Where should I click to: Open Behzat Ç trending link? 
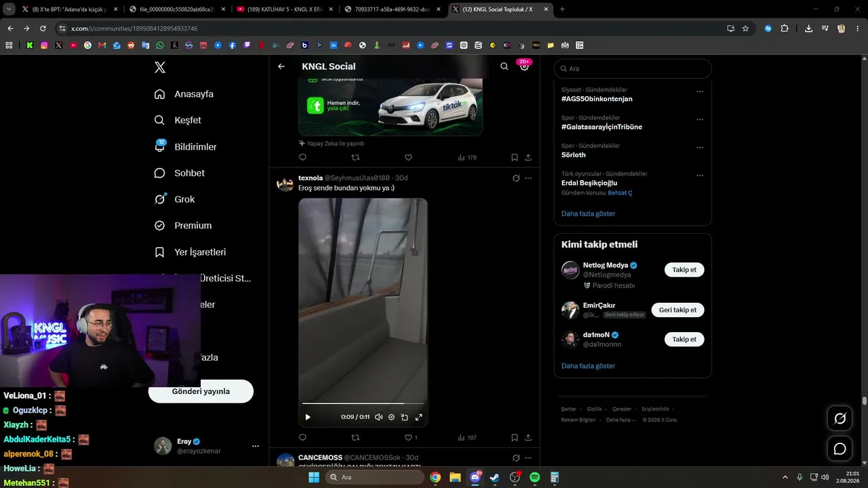(620, 193)
